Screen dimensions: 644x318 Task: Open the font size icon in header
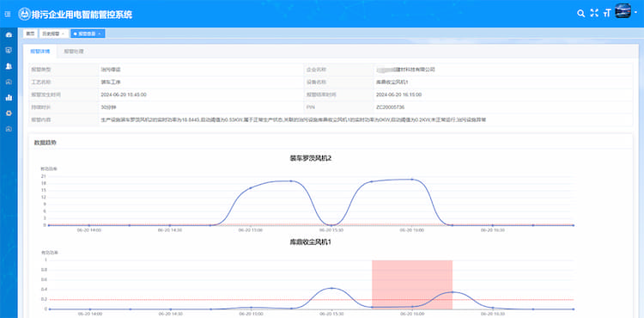pos(607,14)
